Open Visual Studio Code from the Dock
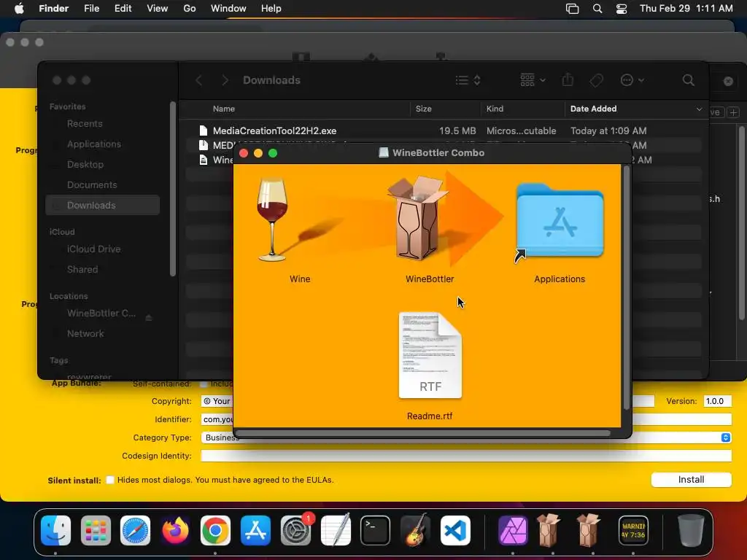 tap(455, 531)
